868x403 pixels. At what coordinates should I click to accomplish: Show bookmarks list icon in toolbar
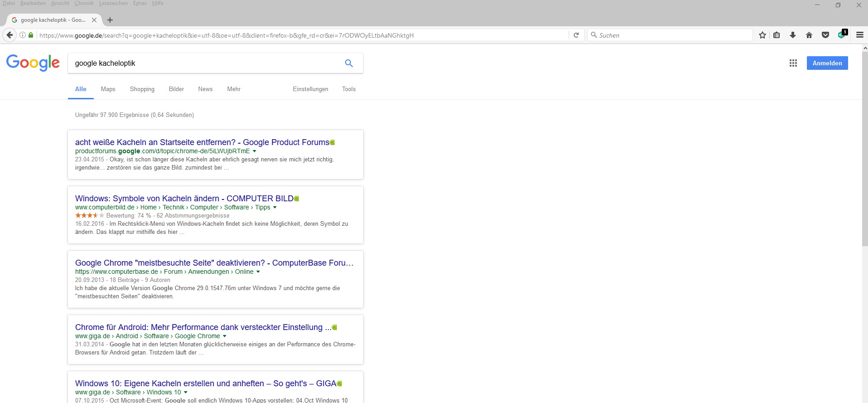tap(777, 35)
